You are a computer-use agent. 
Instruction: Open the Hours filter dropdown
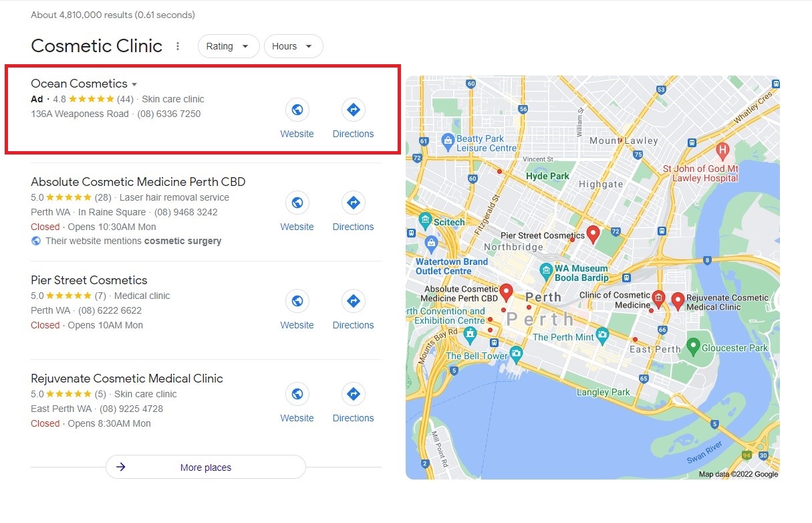point(293,46)
